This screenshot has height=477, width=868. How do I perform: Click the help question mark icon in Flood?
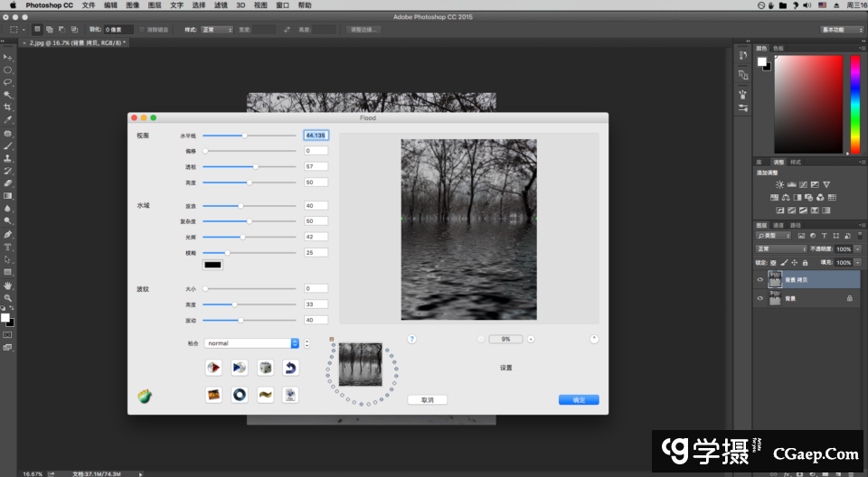pos(411,339)
